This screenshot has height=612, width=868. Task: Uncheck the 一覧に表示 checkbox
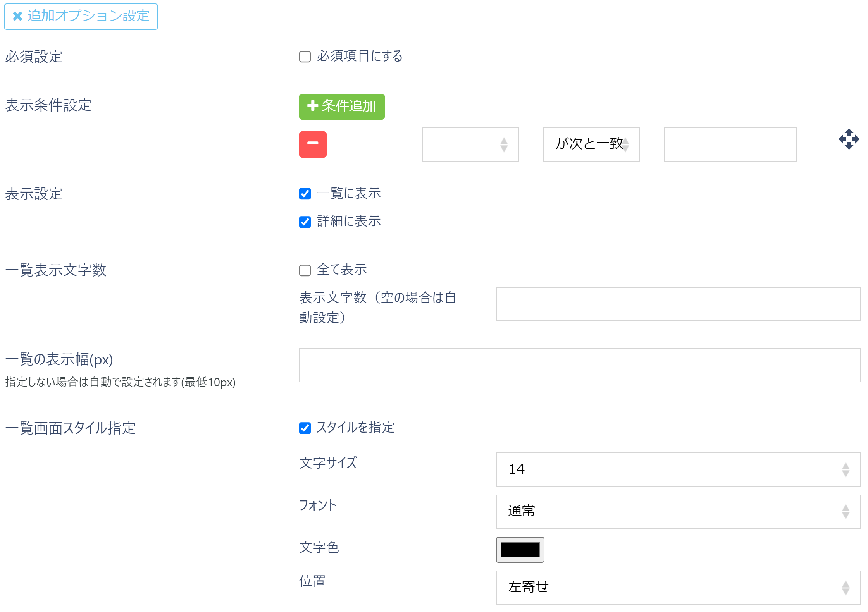coord(305,194)
